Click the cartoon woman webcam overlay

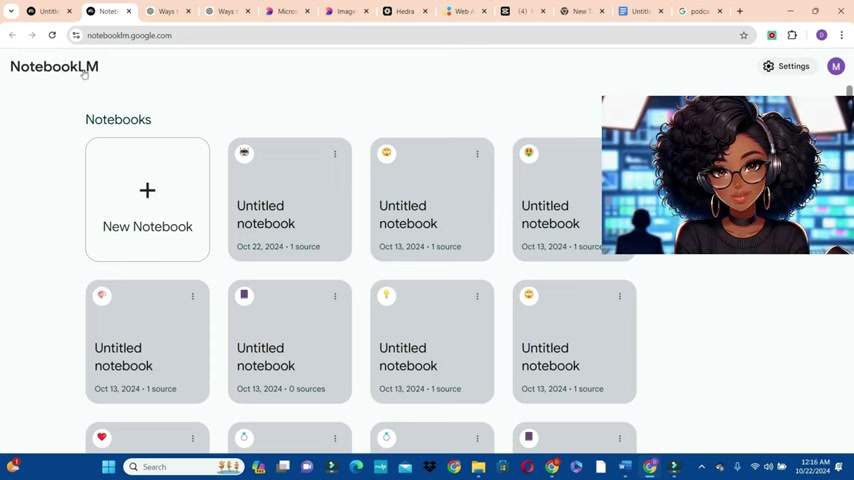727,175
